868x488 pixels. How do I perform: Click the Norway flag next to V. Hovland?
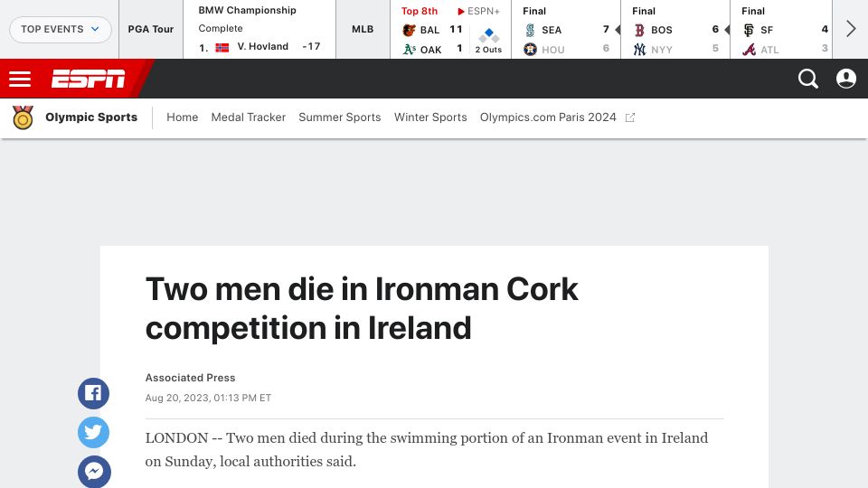(x=222, y=47)
